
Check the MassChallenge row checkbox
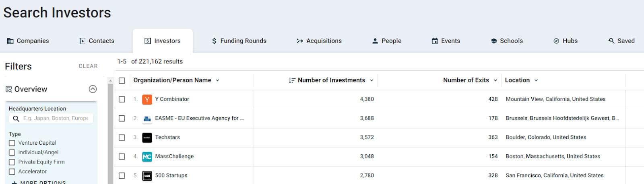click(x=122, y=157)
